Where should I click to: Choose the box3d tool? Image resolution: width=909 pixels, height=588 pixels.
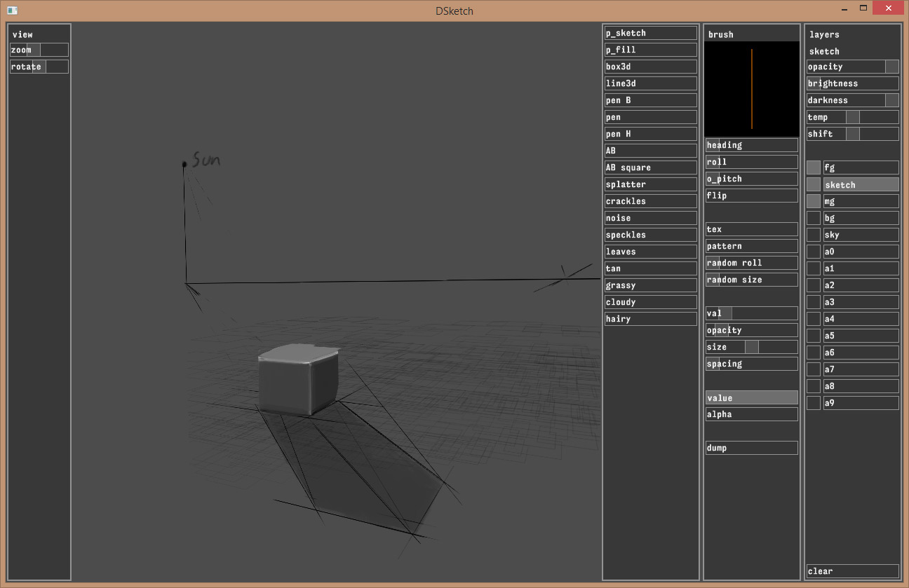click(650, 67)
